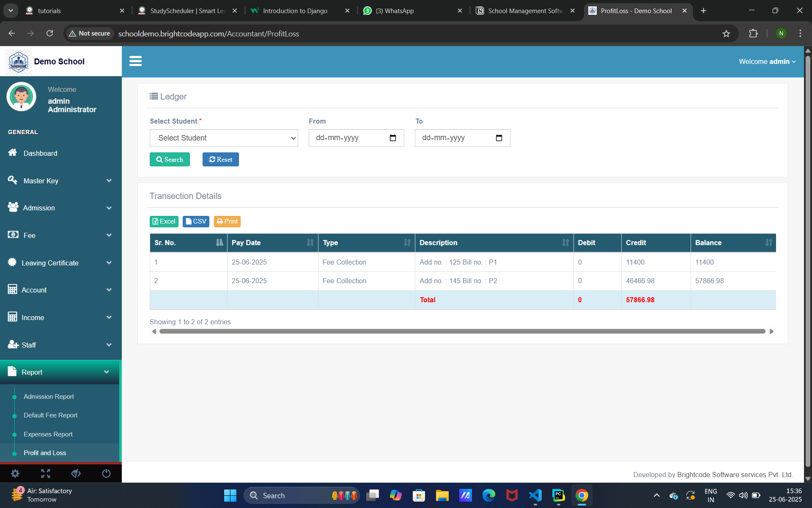Click the power logout icon
The width and height of the screenshot is (812, 508).
click(x=107, y=473)
